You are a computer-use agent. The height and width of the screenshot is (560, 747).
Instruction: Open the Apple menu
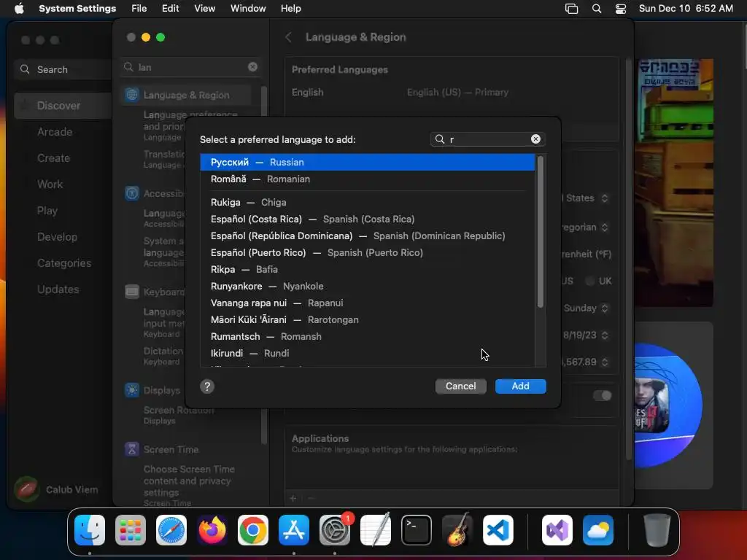19,8
